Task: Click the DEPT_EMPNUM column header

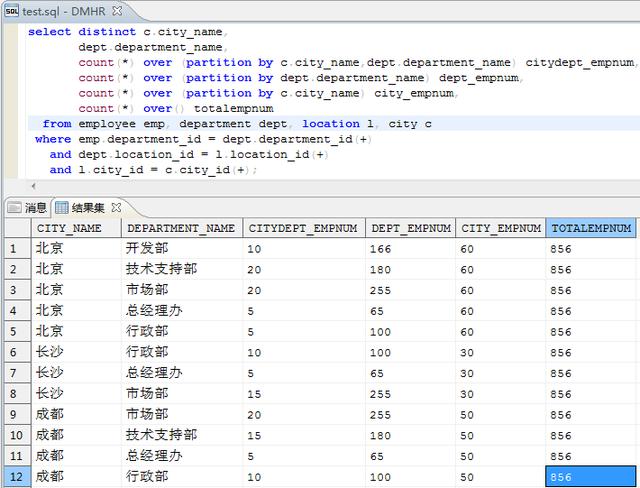Action: 410,228
